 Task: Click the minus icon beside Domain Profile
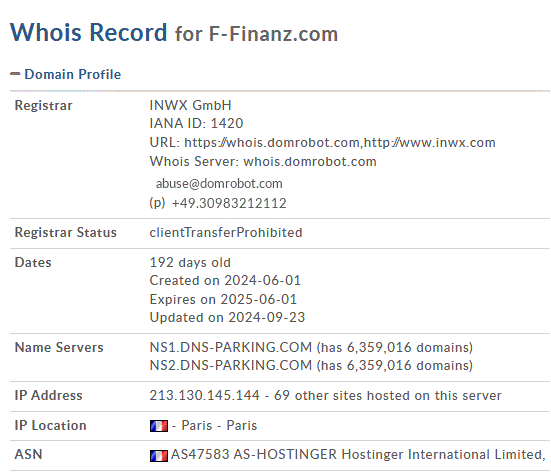pos(15,74)
